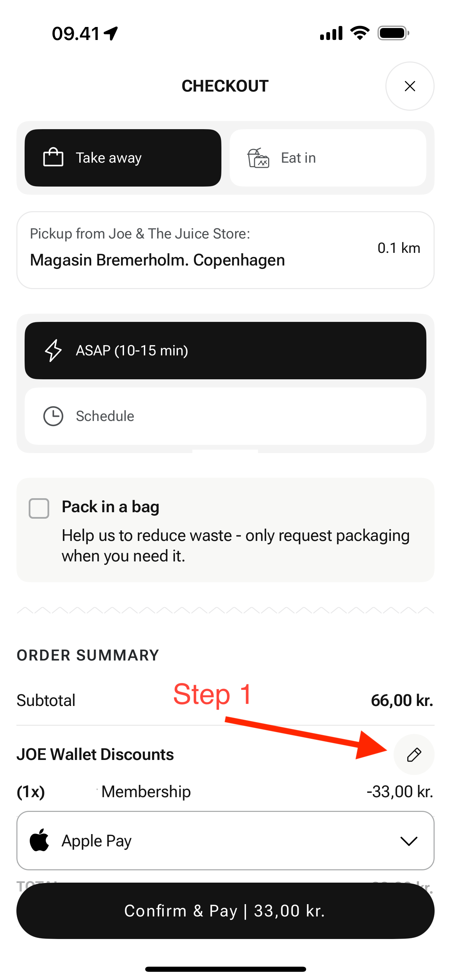Select the Schedule pickup time option

[225, 416]
